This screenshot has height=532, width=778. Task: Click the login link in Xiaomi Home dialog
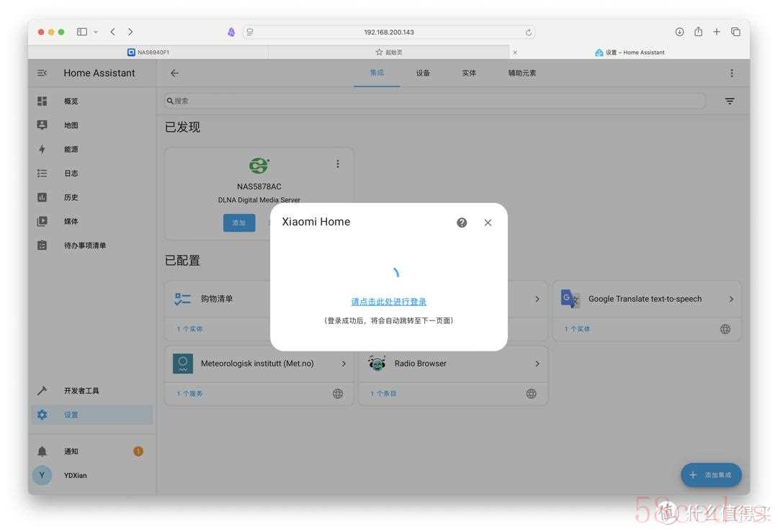[x=388, y=302]
